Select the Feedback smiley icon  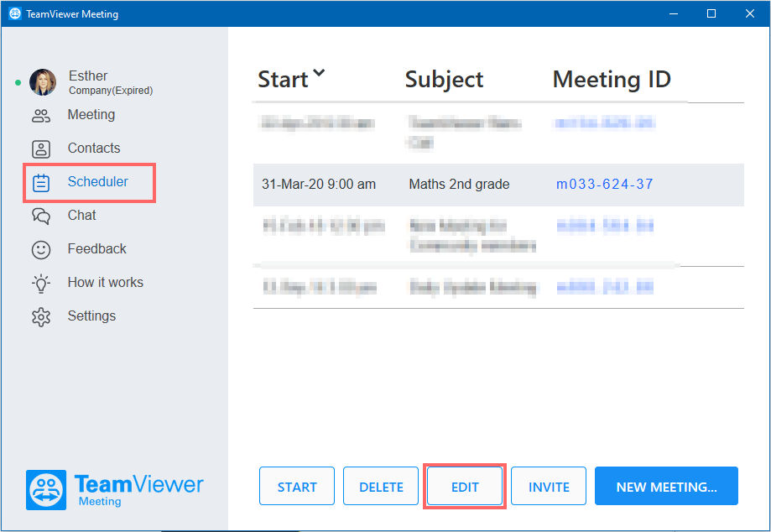41,250
